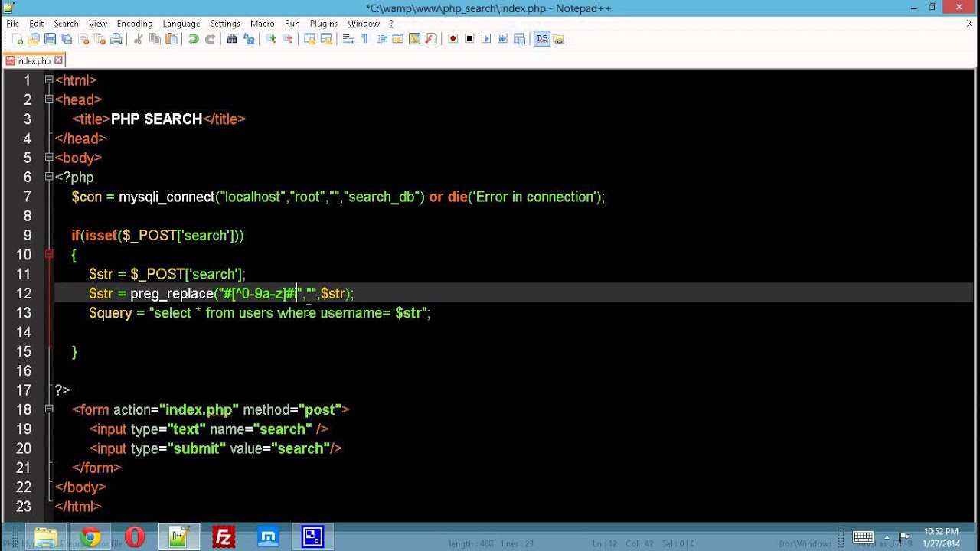
Task: Open the Encoding menu
Action: click(135, 24)
